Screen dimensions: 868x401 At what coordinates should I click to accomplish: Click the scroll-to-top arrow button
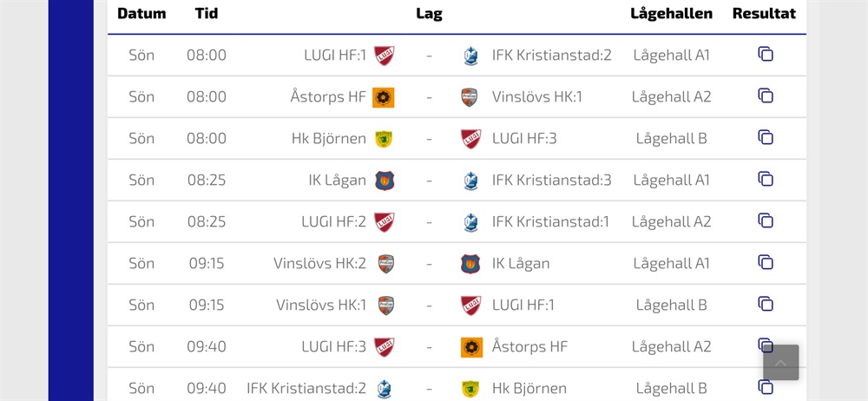click(x=781, y=363)
